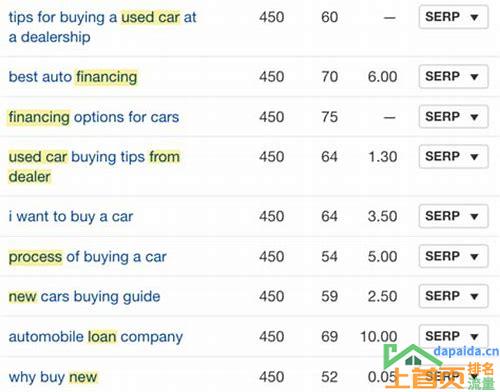Expand SERP for i want to buy a car
Screen dimensions: 500x392
click(x=453, y=216)
